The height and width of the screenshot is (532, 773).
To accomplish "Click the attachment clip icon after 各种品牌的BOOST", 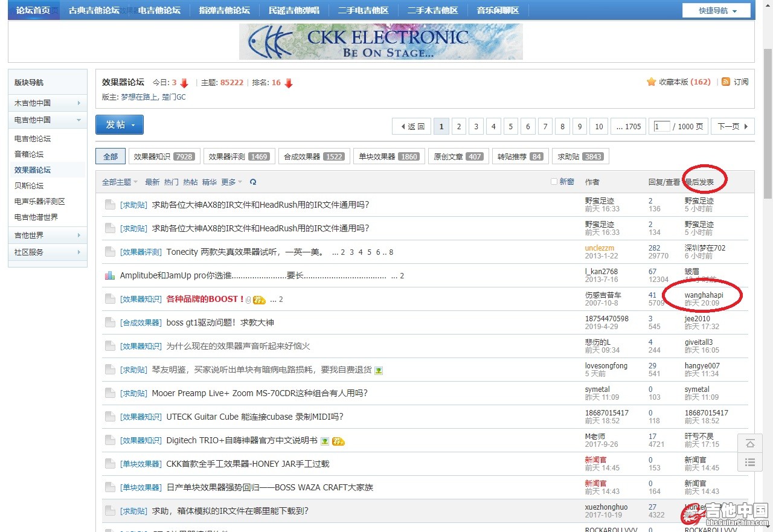I will click(248, 300).
